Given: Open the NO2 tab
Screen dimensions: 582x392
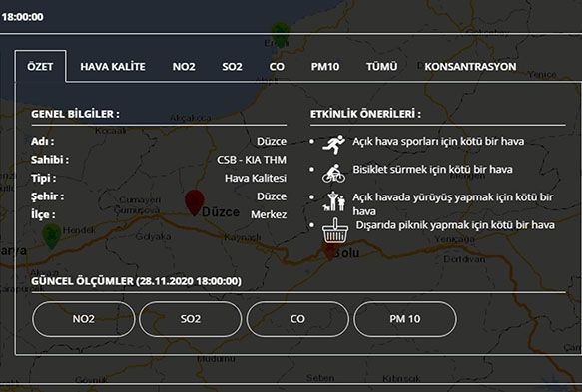Looking at the screenshot, I should pos(184,67).
